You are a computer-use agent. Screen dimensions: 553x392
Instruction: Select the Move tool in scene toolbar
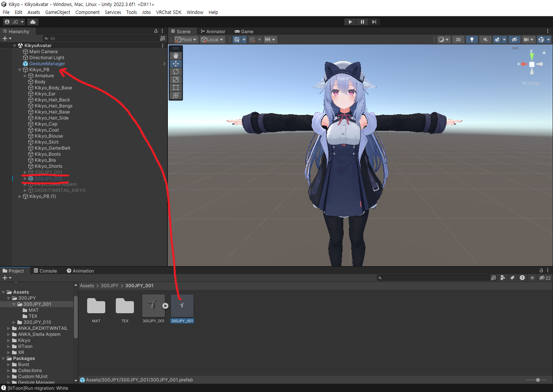point(176,64)
